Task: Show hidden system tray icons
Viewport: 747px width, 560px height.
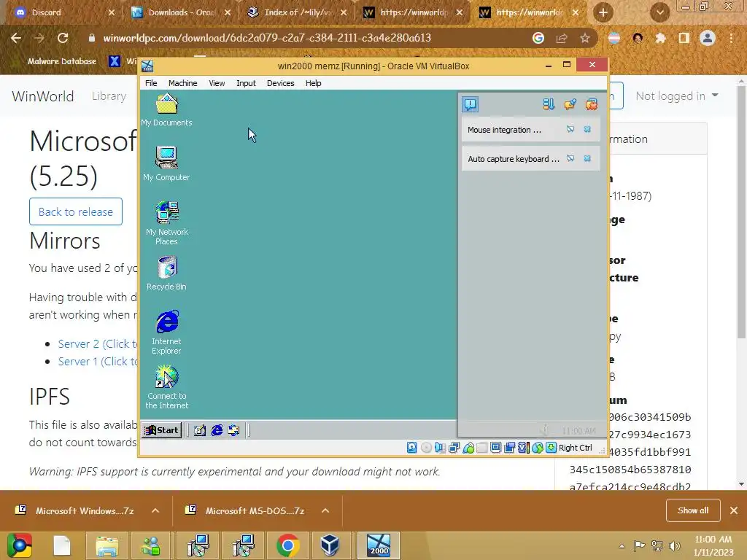Action: pos(622,545)
